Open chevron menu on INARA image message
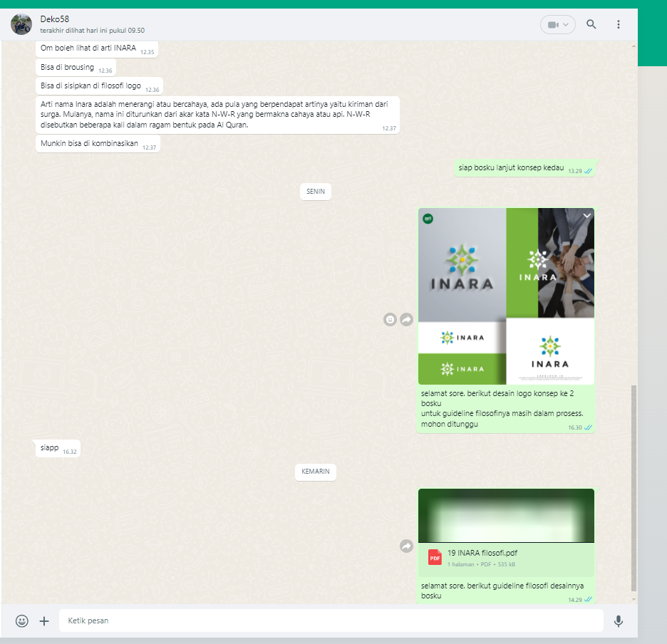Image resolution: width=667 pixels, height=644 pixels. click(x=586, y=215)
